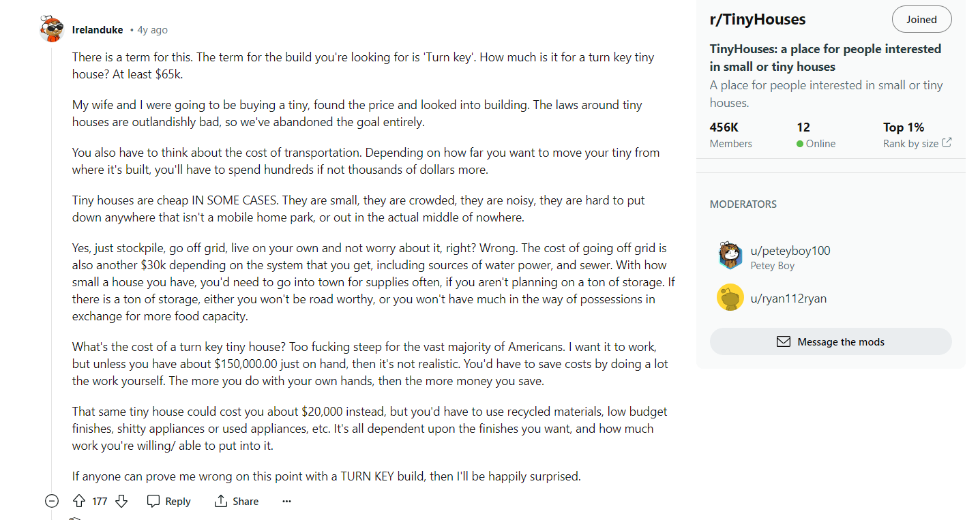Open the three-dot comment options icon

(286, 501)
